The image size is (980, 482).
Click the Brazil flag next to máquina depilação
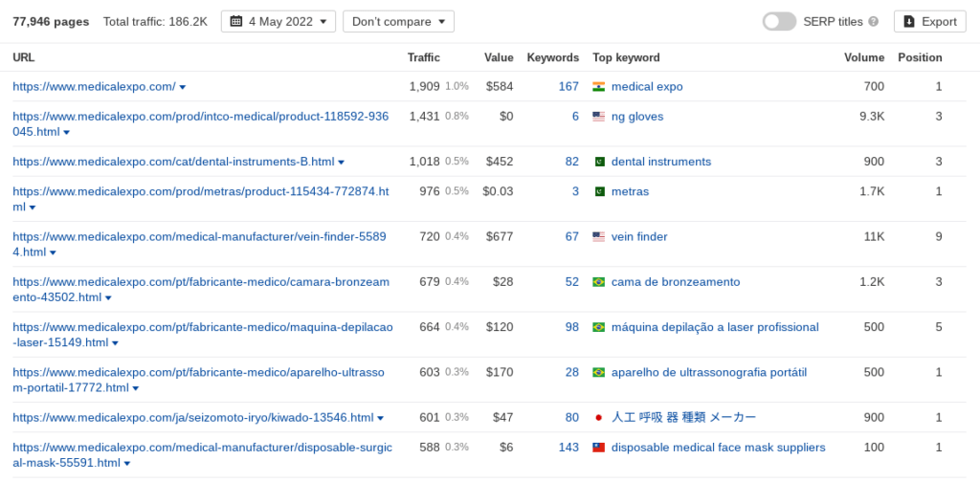tap(599, 327)
